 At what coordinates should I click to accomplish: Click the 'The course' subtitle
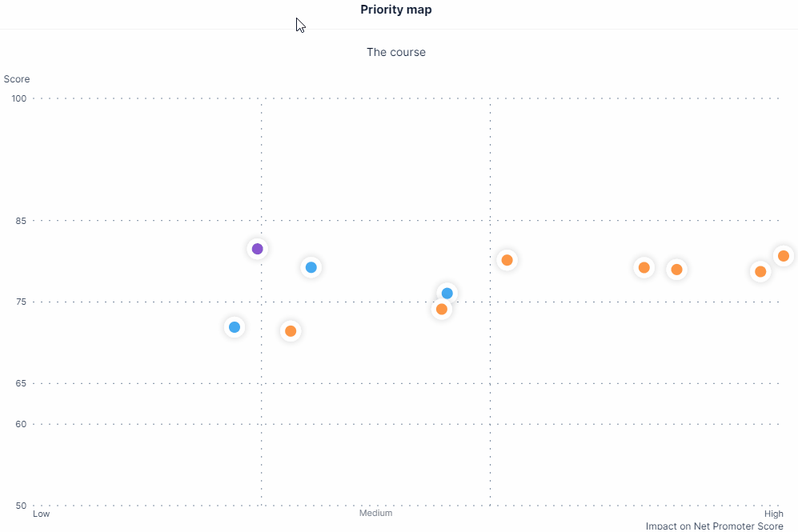click(396, 52)
